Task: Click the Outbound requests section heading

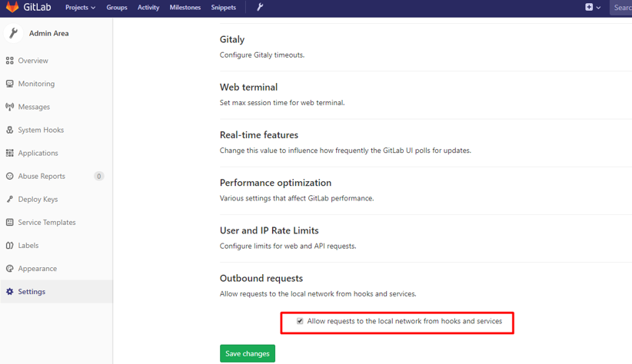Action: point(261,278)
